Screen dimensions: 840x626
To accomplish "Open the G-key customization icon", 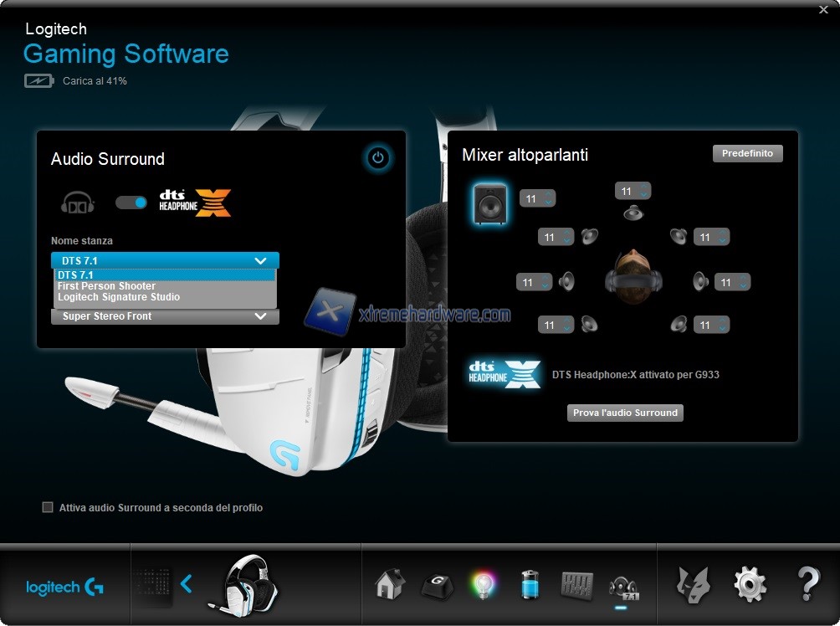I will tap(436, 585).
